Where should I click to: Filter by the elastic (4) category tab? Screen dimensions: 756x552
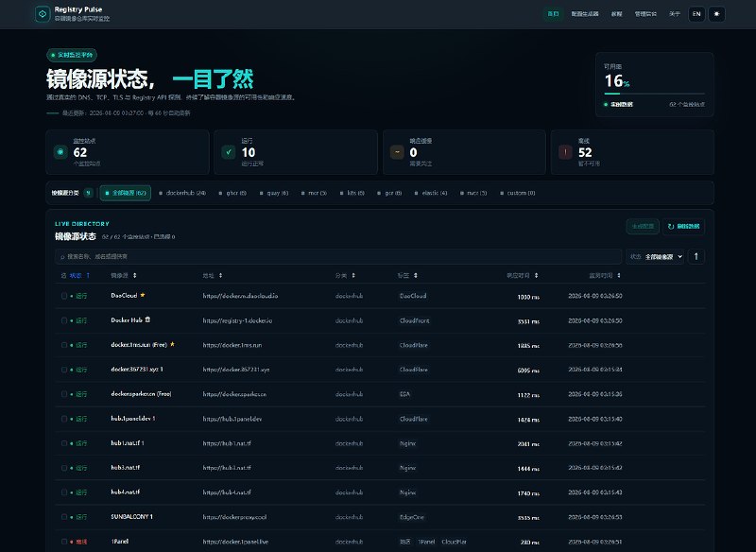click(x=431, y=193)
